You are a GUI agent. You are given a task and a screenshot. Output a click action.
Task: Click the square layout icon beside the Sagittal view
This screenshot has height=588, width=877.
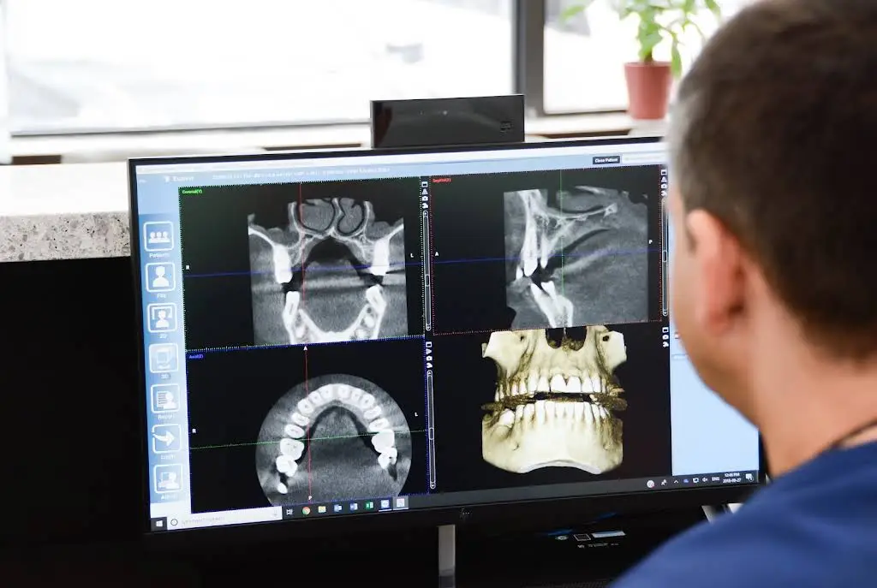[x=664, y=173]
